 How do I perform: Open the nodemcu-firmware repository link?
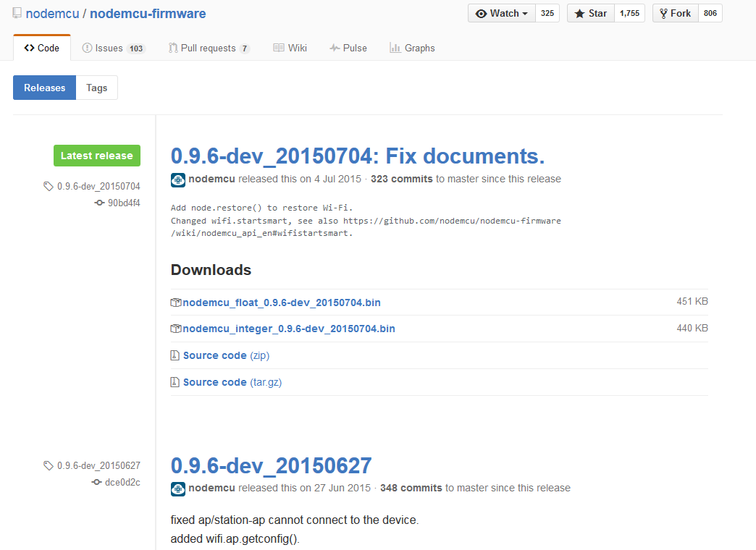click(x=148, y=14)
